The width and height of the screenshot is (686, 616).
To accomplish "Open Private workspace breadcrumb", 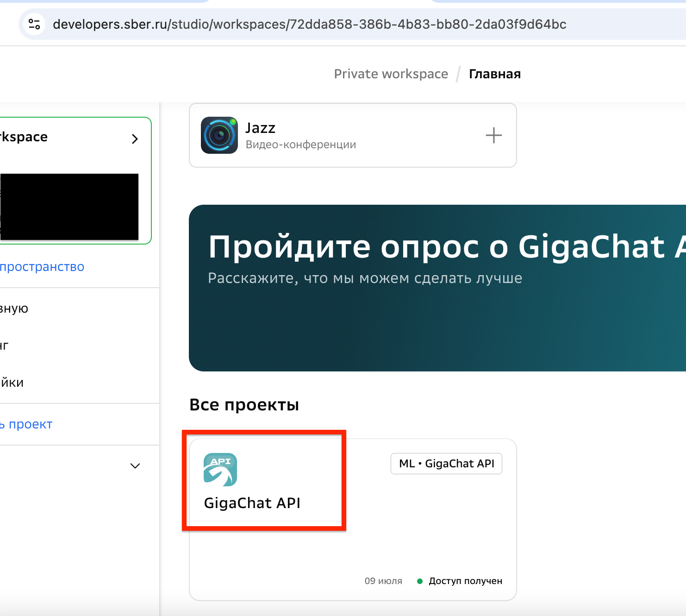I will 391,74.
